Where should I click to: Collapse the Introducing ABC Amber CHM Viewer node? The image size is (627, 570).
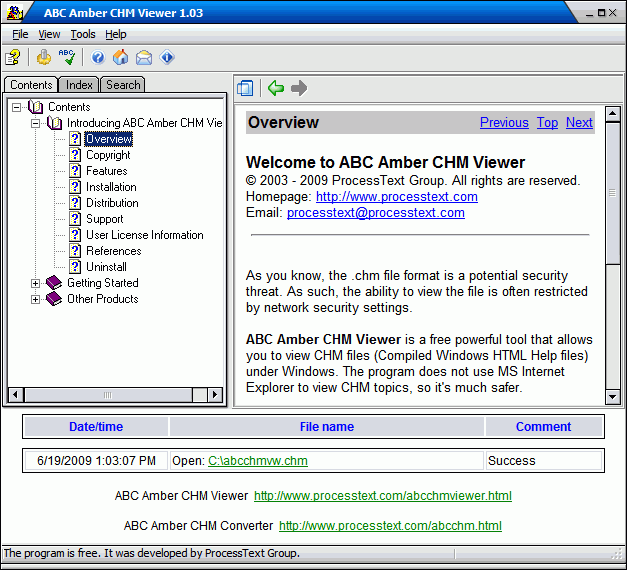click(35, 123)
